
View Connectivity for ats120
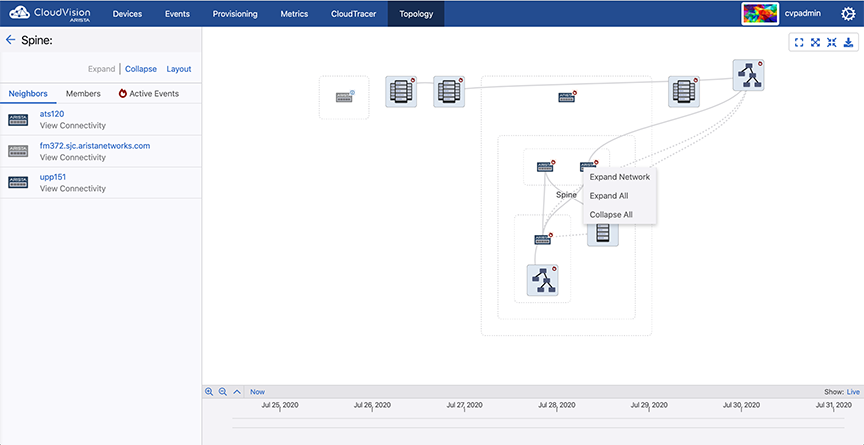pos(73,126)
